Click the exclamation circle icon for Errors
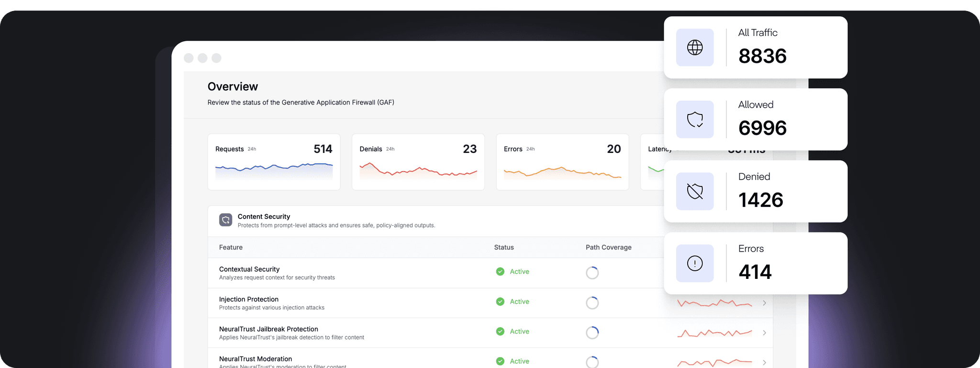This screenshot has height=368, width=980. [695, 263]
